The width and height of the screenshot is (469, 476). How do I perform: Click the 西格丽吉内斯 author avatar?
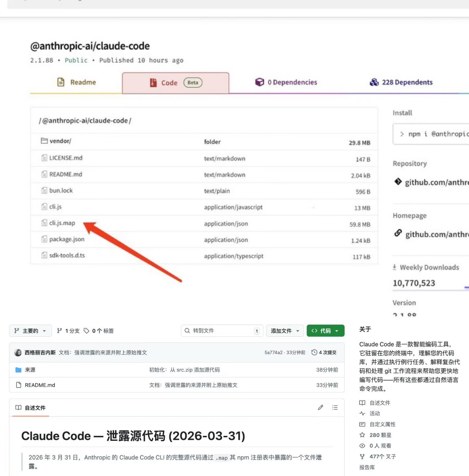[18, 353]
